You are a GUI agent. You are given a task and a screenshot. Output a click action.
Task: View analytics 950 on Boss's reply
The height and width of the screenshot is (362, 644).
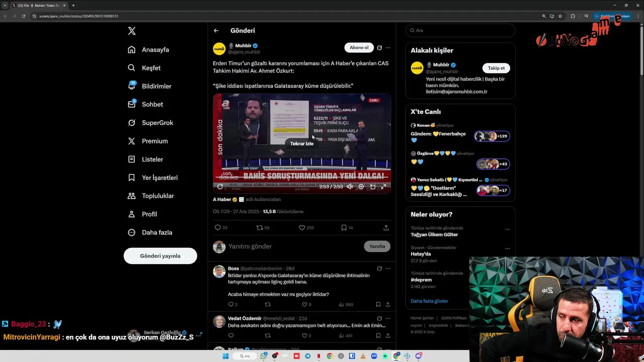(346, 305)
